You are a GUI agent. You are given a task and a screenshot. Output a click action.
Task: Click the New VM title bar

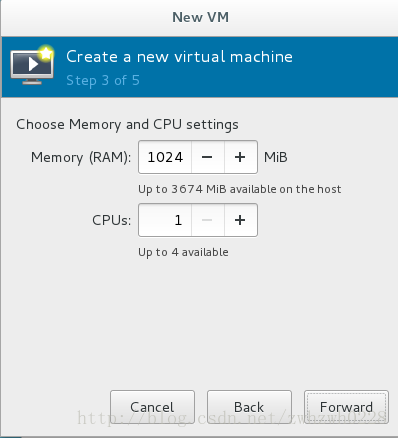[x=200, y=17]
